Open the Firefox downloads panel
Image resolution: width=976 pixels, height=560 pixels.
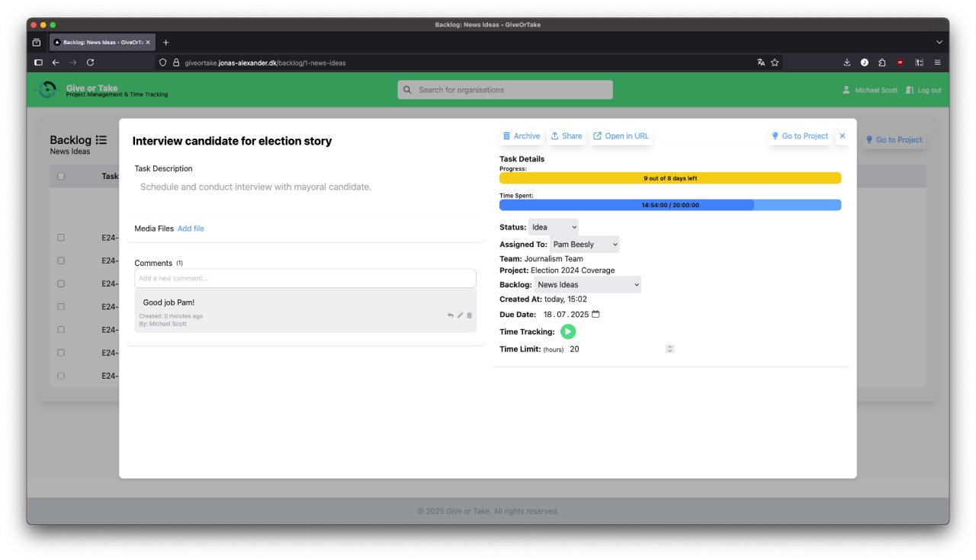846,62
